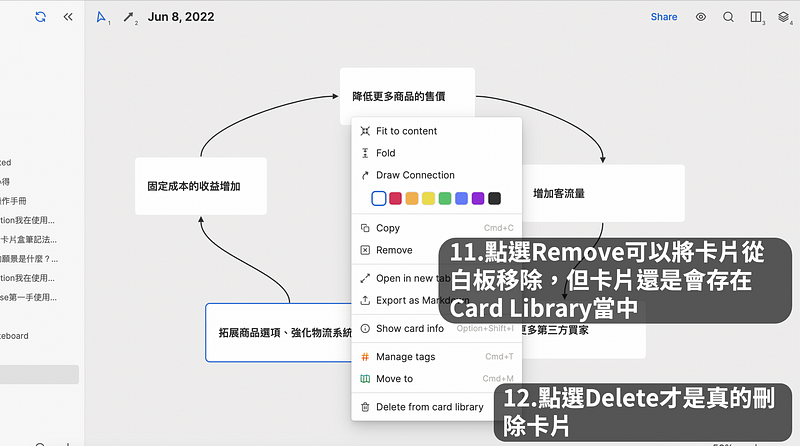Click the Fit to content icon
Image resolution: width=800 pixels, height=446 pixels.
pos(365,131)
